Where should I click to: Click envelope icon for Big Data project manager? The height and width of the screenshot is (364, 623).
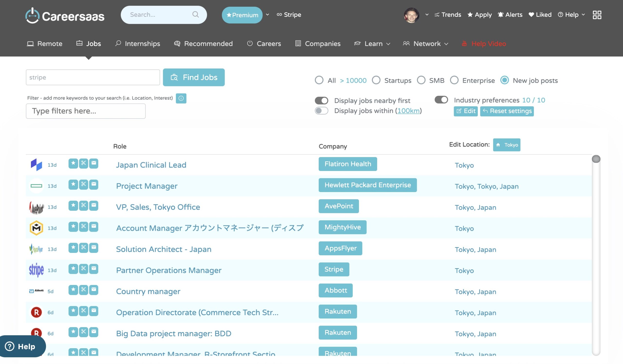(94, 332)
